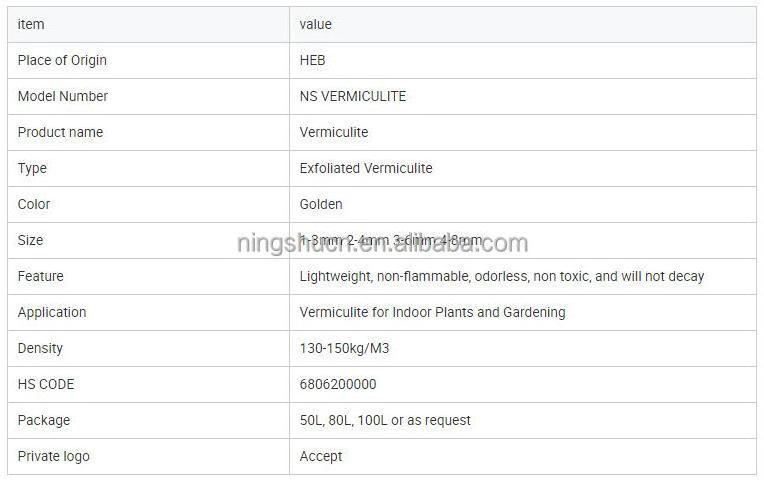Click the 'Exfoliated Vermiculite' type value

tap(366, 168)
